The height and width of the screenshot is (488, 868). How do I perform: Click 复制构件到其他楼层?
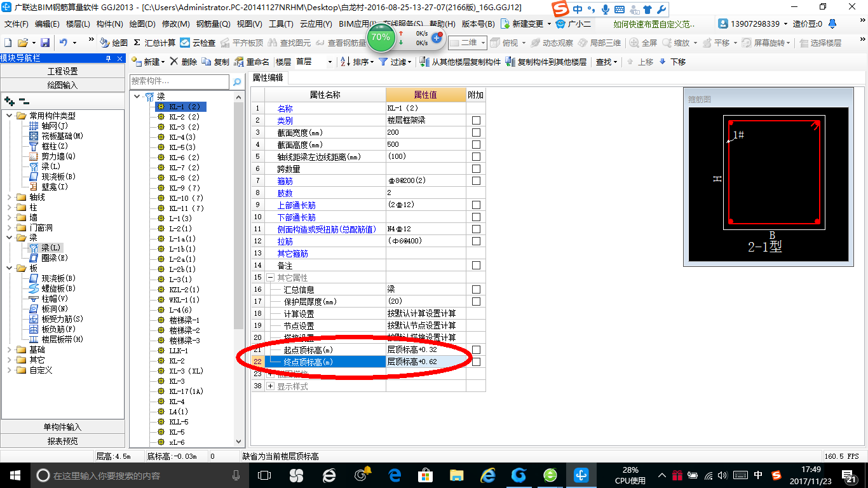click(546, 62)
